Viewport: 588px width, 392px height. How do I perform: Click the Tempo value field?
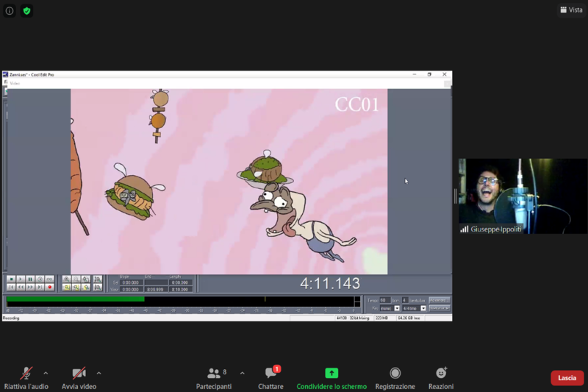[x=384, y=300]
